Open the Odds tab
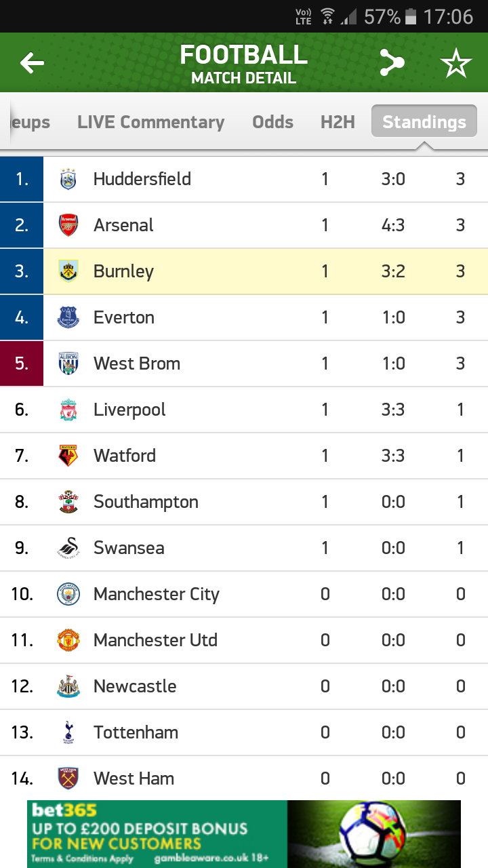 point(272,122)
